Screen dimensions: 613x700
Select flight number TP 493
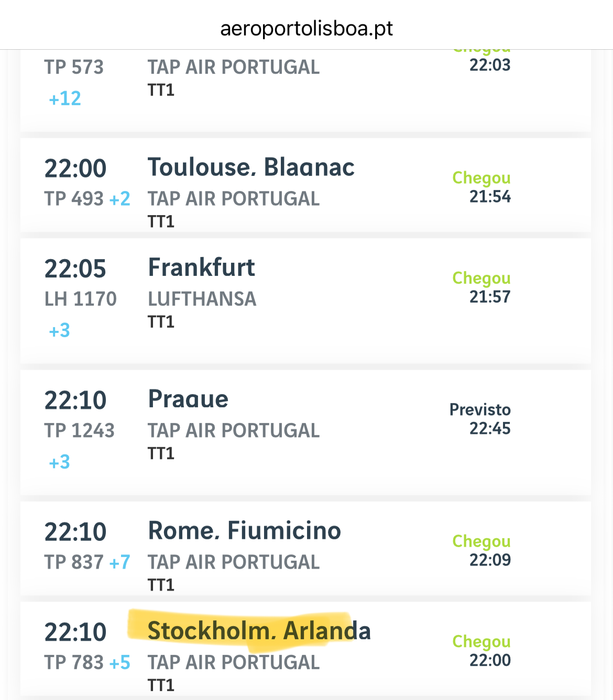click(74, 199)
